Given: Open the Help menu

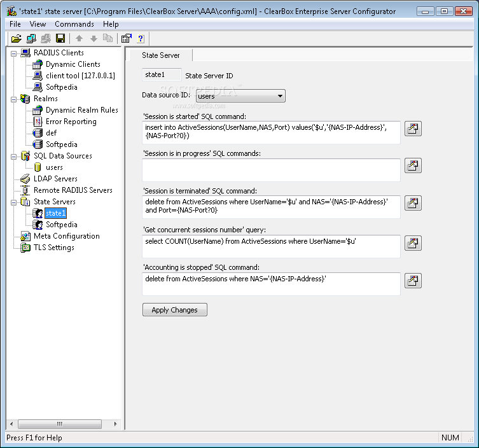Looking at the screenshot, I should [x=111, y=24].
